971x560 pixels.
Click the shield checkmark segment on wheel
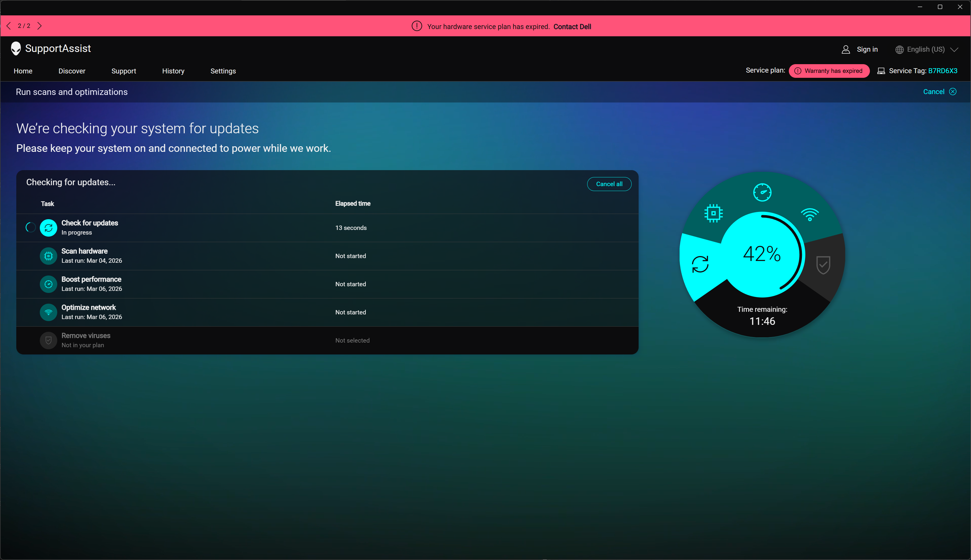tap(823, 265)
